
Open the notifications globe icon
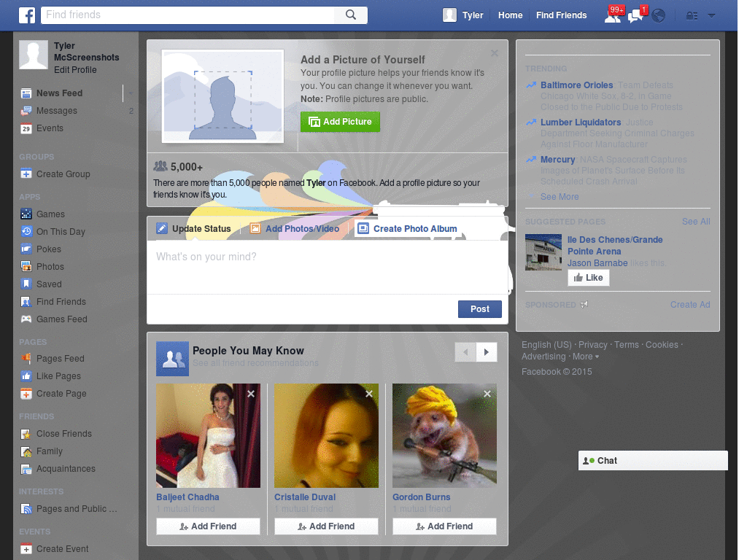[x=659, y=16]
